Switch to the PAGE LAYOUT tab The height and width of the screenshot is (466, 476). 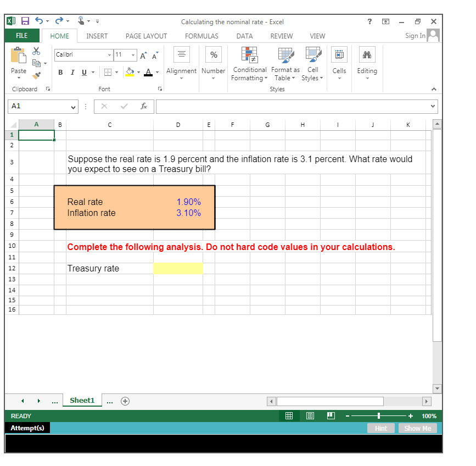click(x=145, y=36)
